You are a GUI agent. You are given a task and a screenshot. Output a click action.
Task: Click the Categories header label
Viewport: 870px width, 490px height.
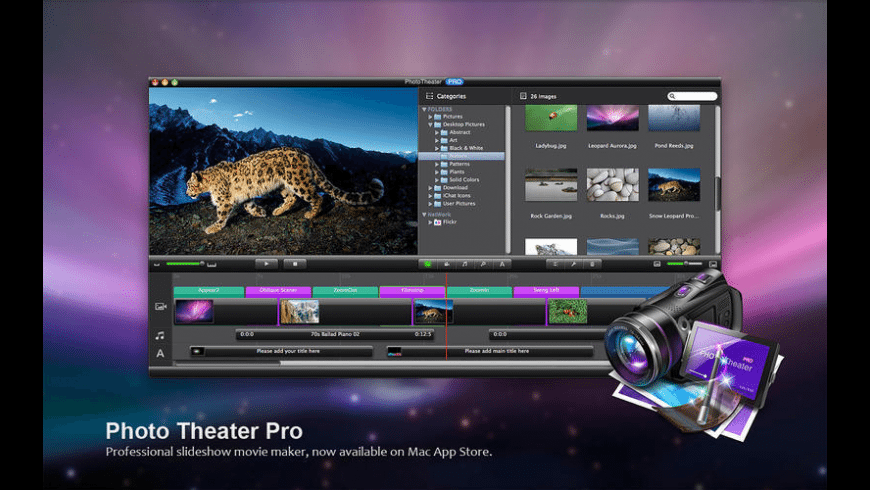click(x=451, y=96)
